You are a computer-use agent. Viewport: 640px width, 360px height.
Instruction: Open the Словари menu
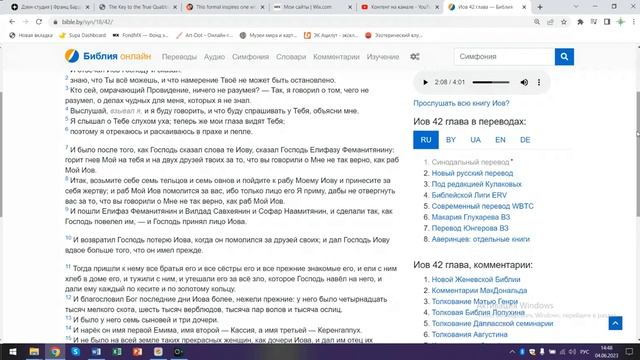pyautogui.click(x=291, y=57)
